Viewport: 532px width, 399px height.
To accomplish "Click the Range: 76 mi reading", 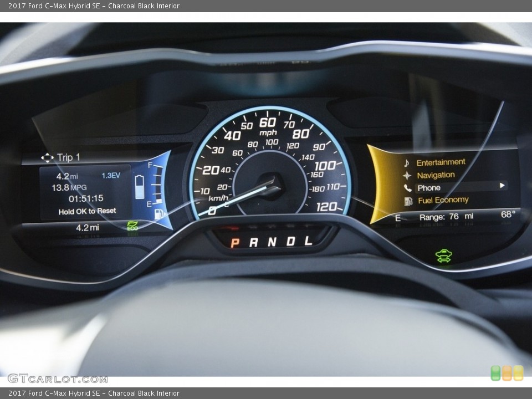I will click(x=446, y=217).
